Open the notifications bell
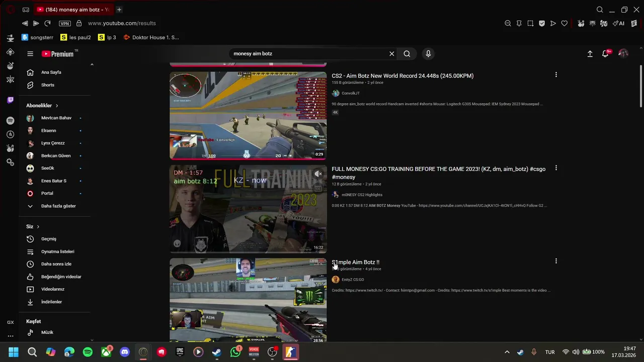This screenshot has height=362, width=644. 605,54
